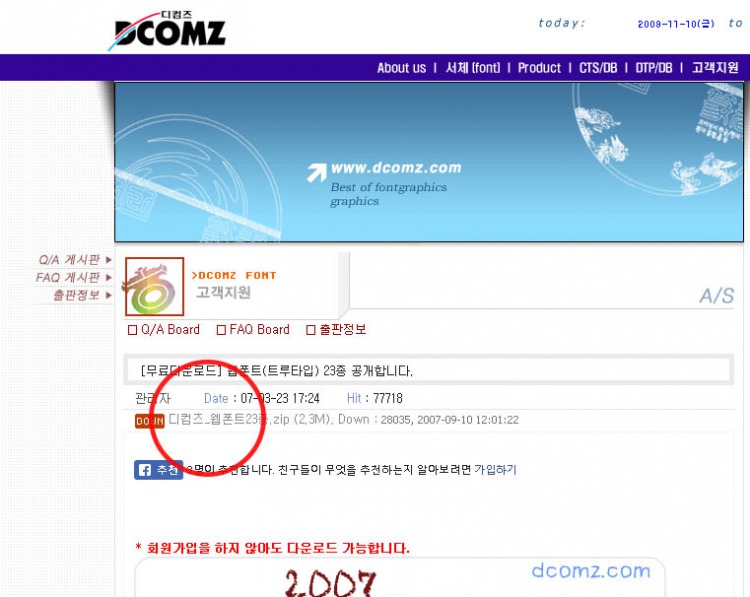The width and height of the screenshot is (750, 597).
Task: Click the DCOMZ logo at top
Action: click(x=166, y=31)
